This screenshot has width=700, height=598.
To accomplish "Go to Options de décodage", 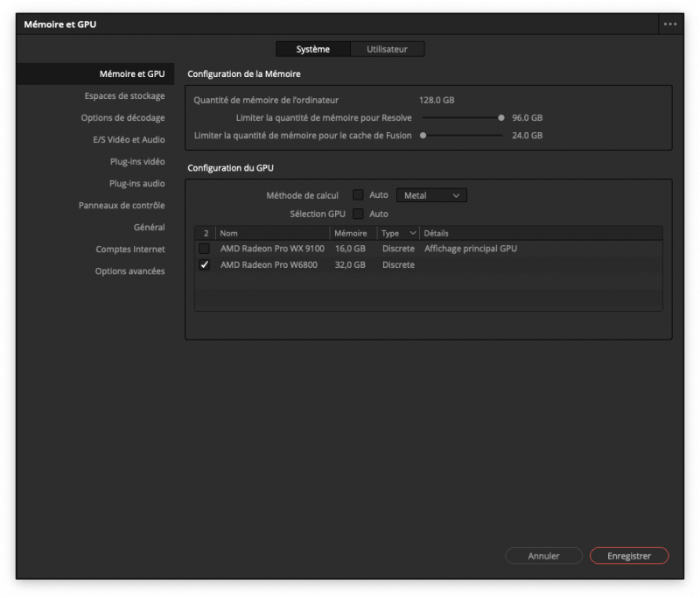I will 122,118.
